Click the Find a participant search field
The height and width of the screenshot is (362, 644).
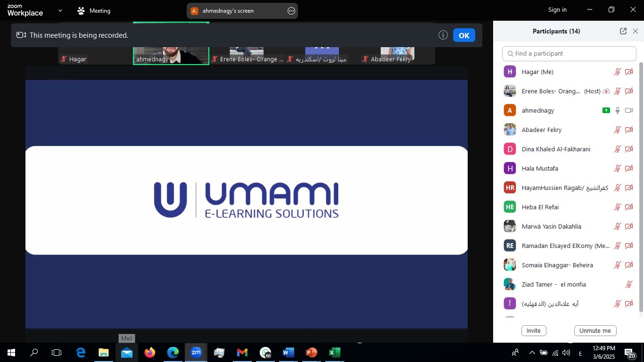coord(569,54)
